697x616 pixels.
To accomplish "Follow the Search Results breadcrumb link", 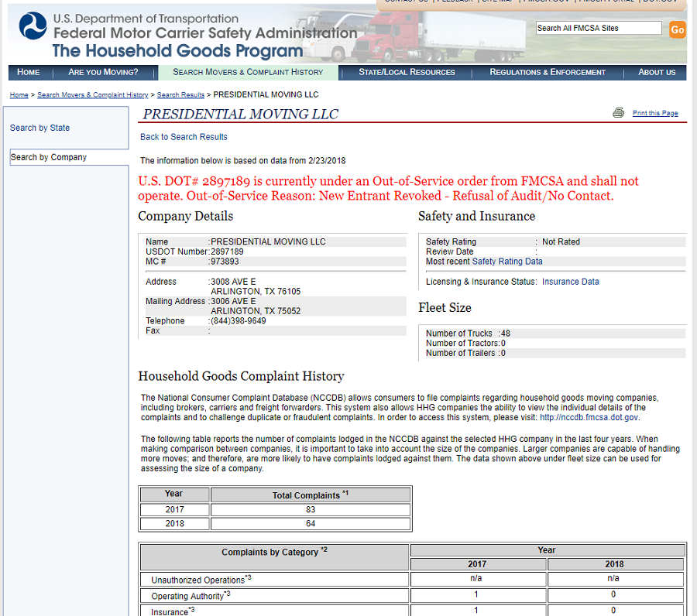I will [x=180, y=95].
